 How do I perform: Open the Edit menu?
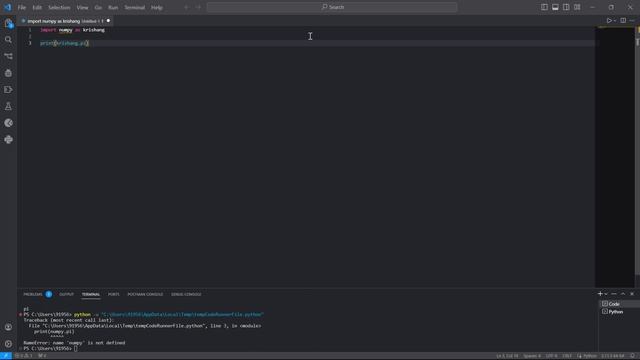click(37, 7)
